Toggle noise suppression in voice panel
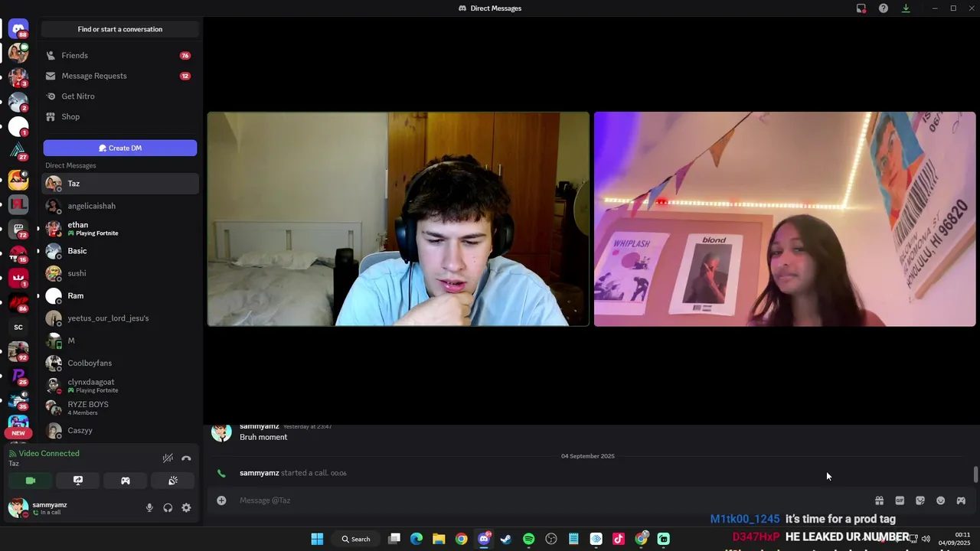The height and width of the screenshot is (551, 980). click(x=168, y=458)
